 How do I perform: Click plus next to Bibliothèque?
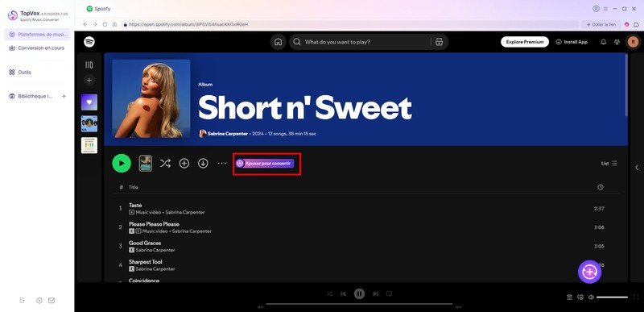coord(64,96)
